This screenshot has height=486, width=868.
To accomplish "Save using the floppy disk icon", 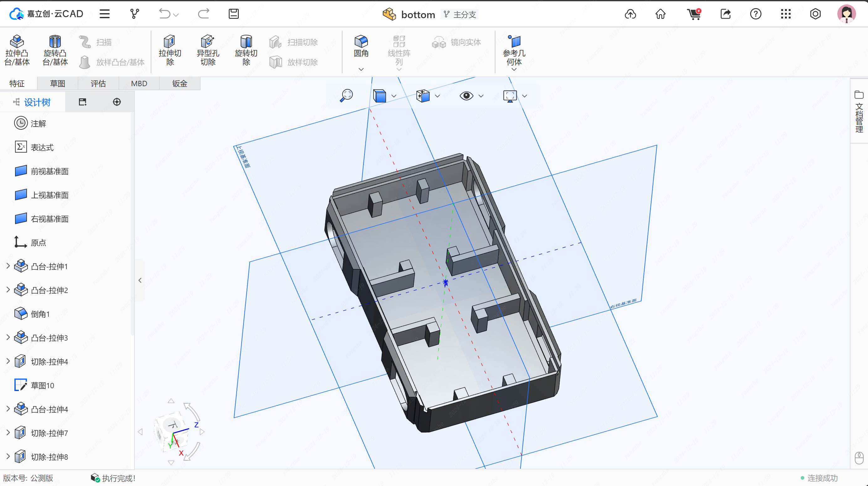I will pos(233,14).
